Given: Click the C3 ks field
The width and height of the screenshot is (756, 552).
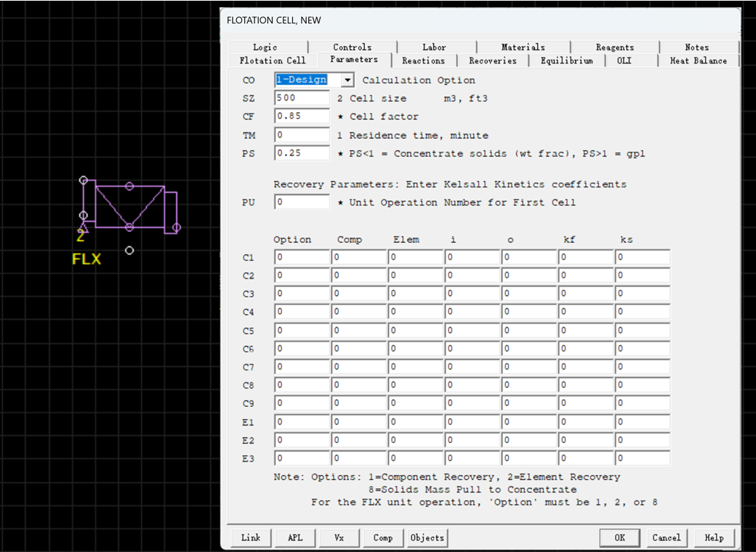Looking at the screenshot, I should coord(643,294).
